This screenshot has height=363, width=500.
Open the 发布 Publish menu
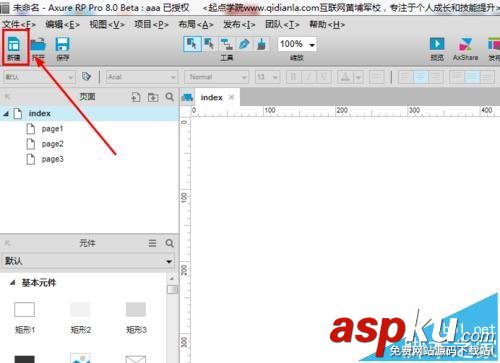click(x=239, y=25)
